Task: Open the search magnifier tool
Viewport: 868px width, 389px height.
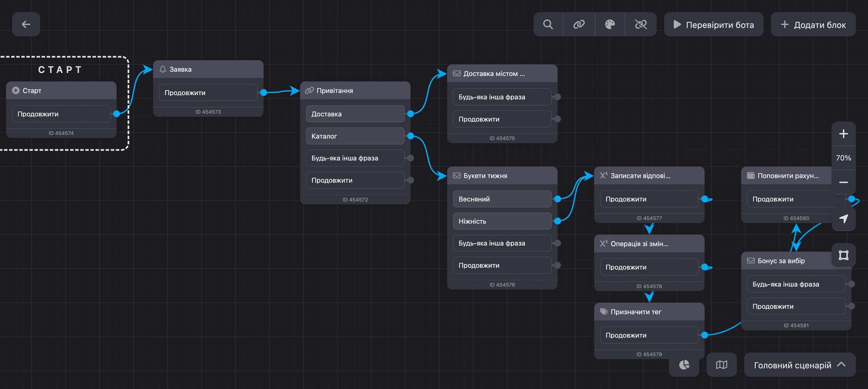Action: (x=548, y=24)
